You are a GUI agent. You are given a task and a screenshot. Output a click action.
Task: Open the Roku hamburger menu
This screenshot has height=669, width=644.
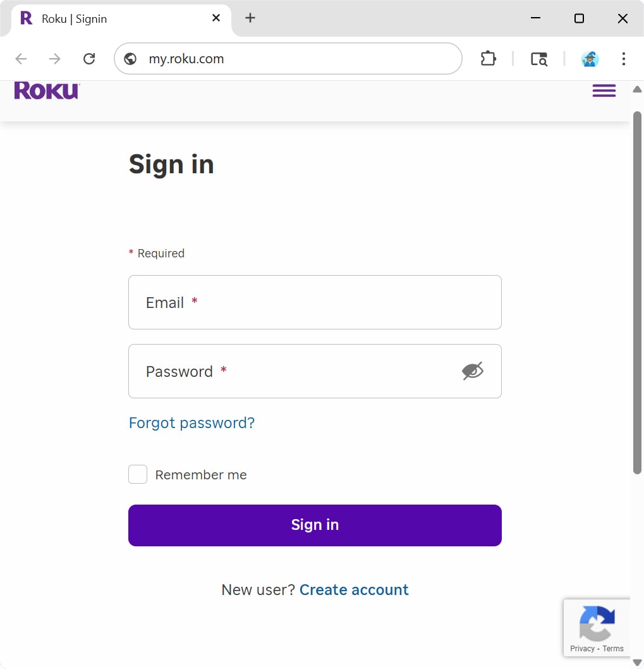coord(604,91)
